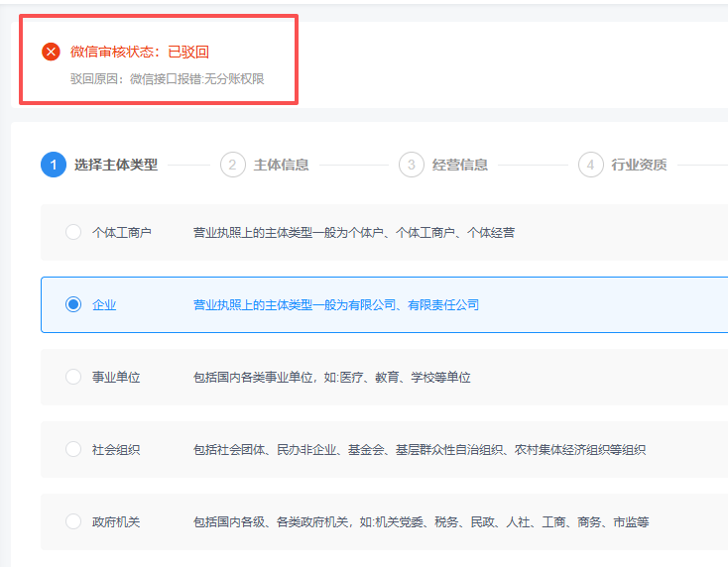Click the 政府机关 description about 机关党委

coord(422,522)
